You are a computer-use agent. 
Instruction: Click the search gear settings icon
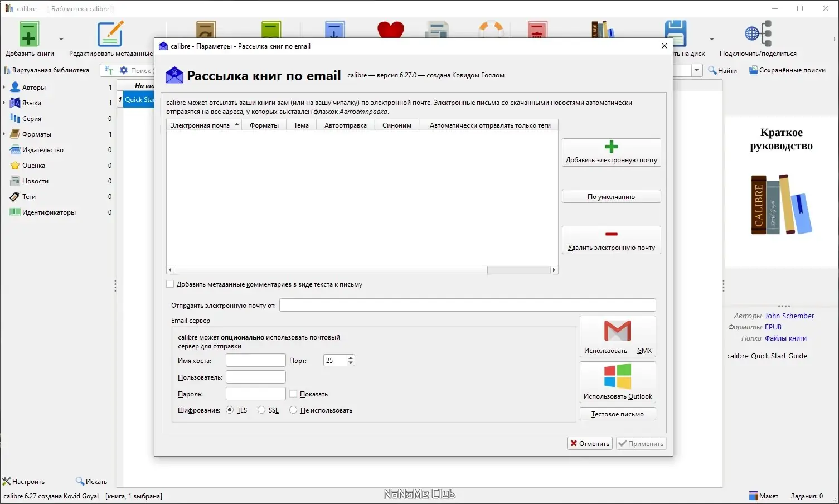[x=124, y=70]
